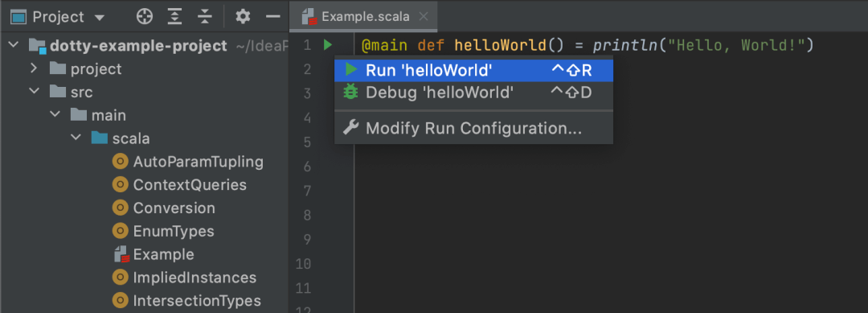The height and width of the screenshot is (313, 868).
Task: Open the Project panel gear settings
Action: 243,17
